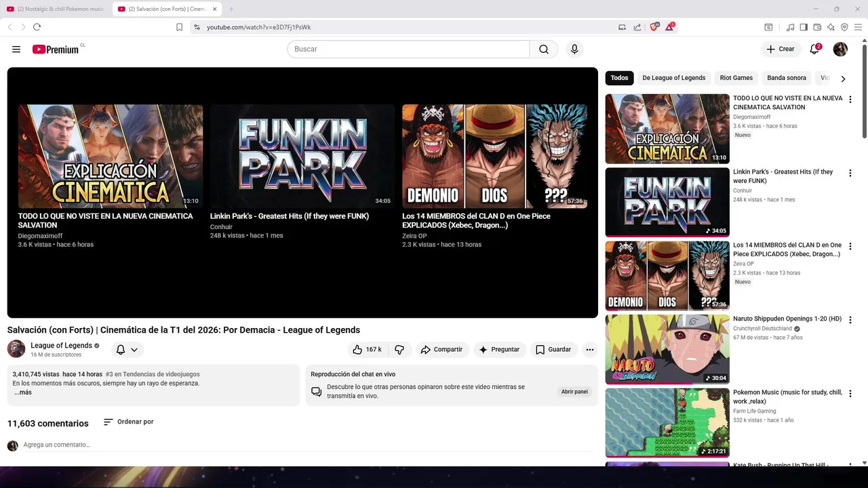Click the bookmark icon in address bar
Image resolution: width=868 pixels, height=488 pixels.
179,27
